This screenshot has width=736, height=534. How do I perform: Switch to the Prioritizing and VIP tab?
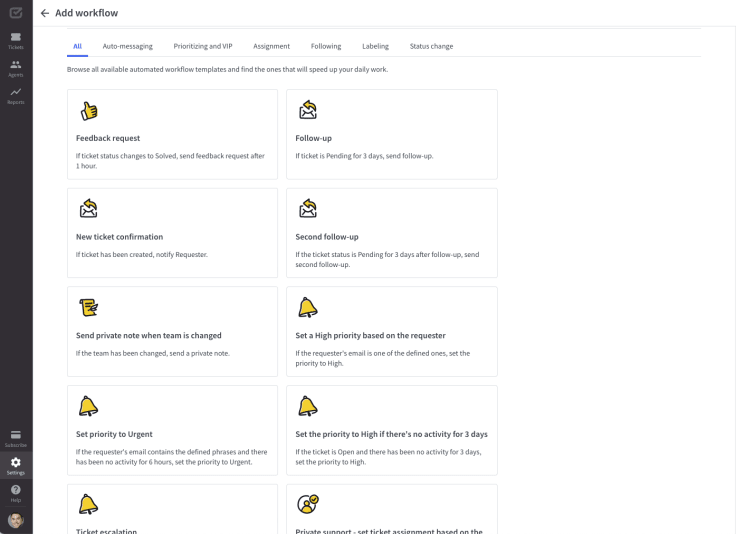pyautogui.click(x=203, y=46)
